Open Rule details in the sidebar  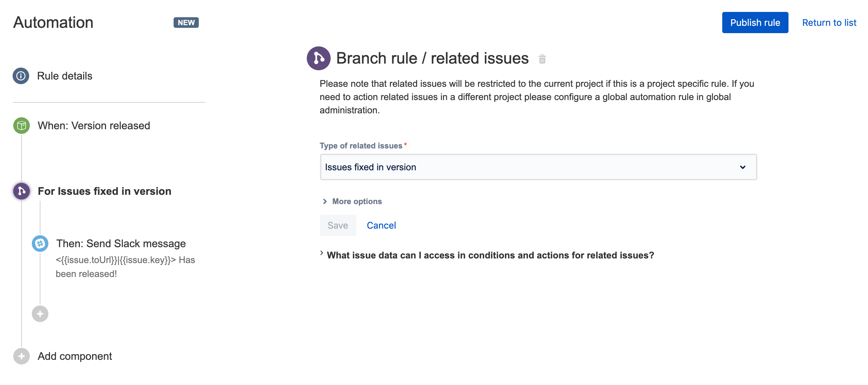[65, 76]
